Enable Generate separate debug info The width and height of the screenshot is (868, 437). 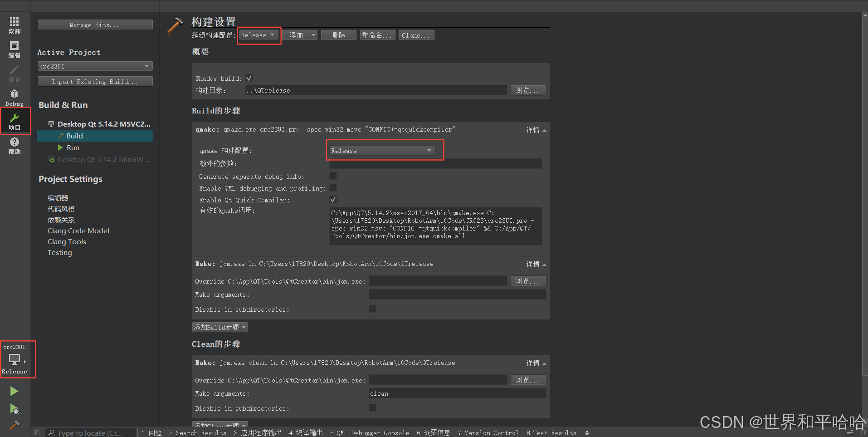[333, 176]
